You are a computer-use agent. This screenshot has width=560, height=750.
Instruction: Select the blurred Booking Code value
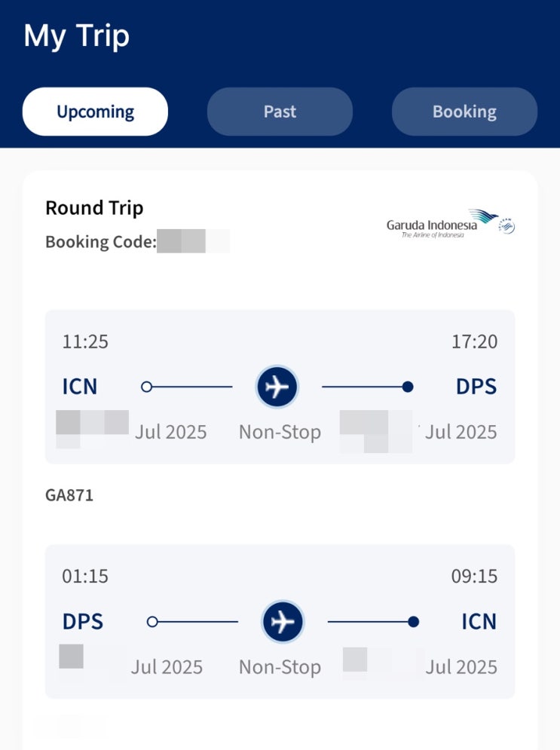point(193,241)
